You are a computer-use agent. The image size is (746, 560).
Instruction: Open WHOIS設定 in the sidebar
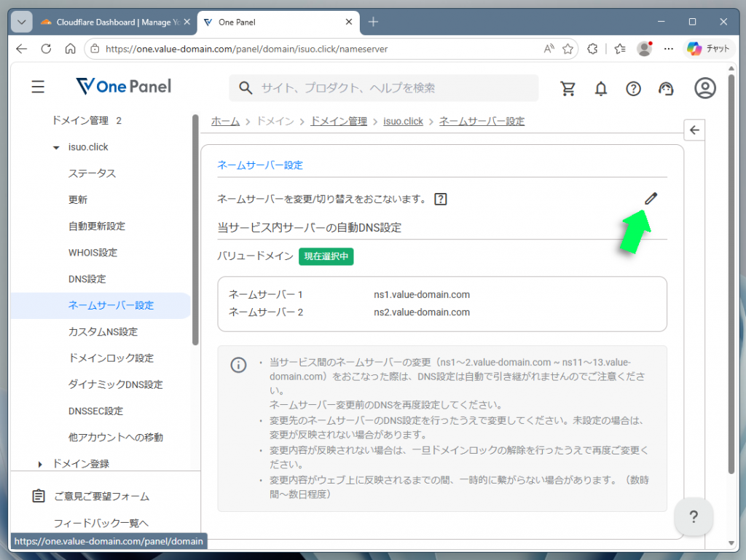93,253
